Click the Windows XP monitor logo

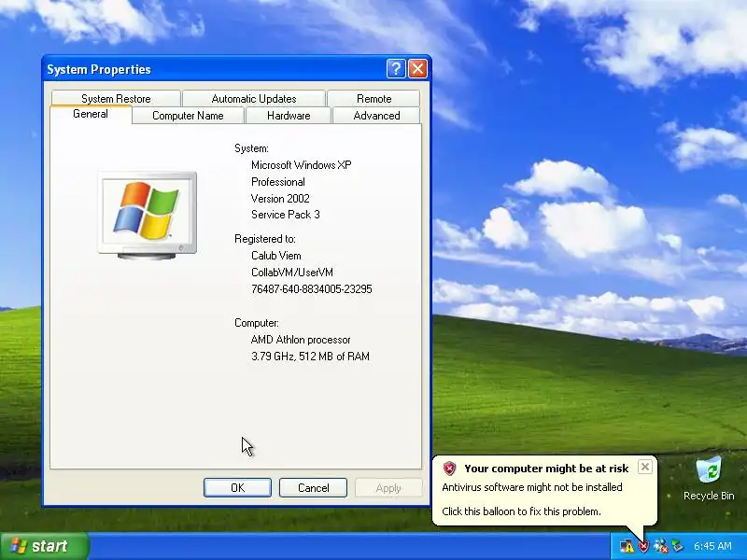tap(148, 216)
